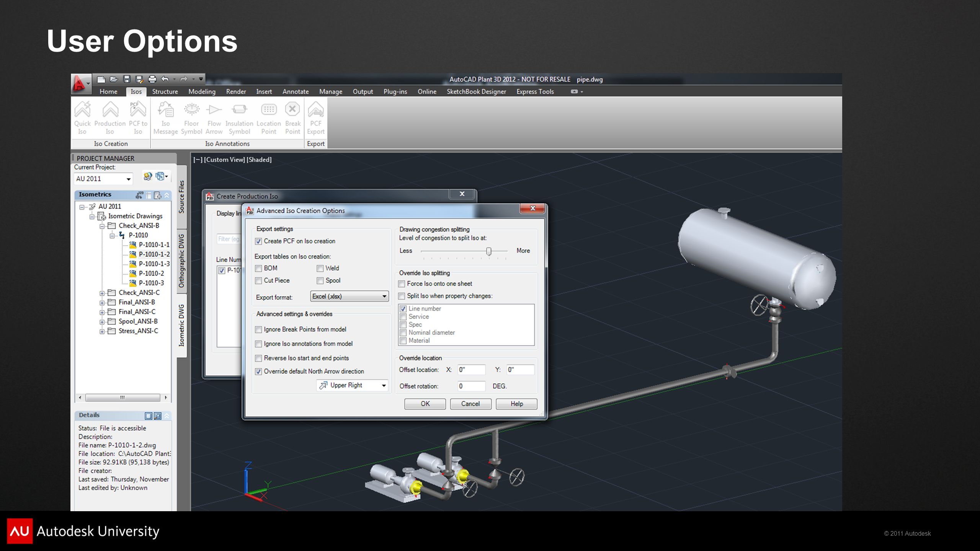Viewport: 980px width, 551px height.
Task: Click the PCF to Iso icon
Action: [x=138, y=117]
